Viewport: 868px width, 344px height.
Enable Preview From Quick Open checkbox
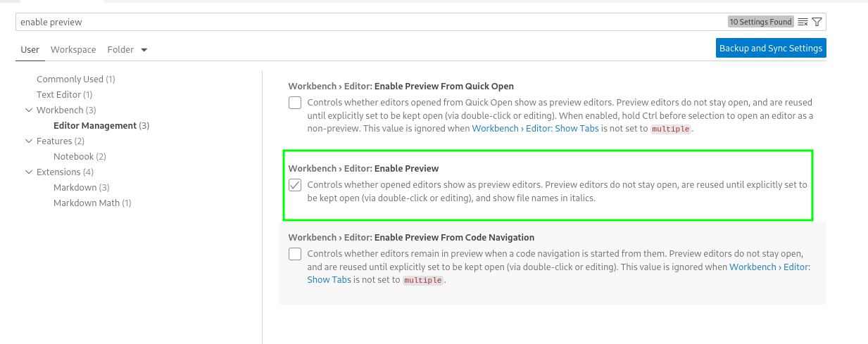pos(295,103)
